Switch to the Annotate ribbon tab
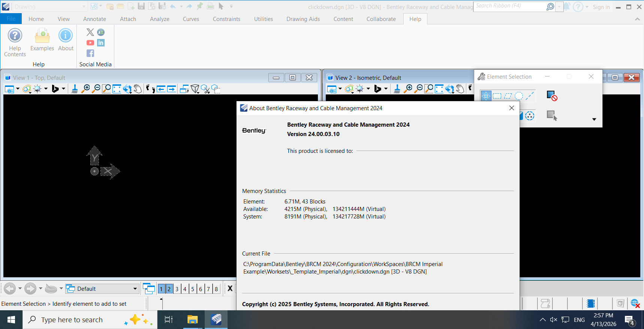The height and width of the screenshot is (329, 644). [94, 19]
